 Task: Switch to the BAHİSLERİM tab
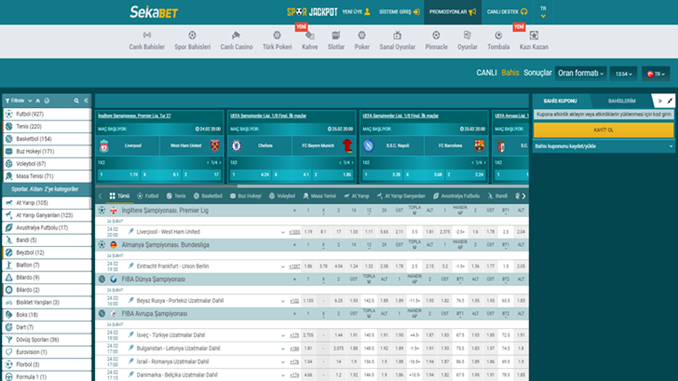pyautogui.click(x=622, y=101)
